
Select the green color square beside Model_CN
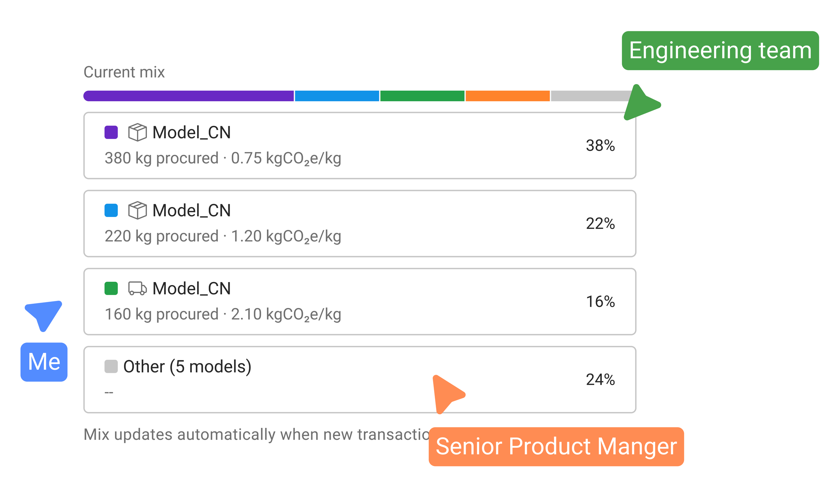[111, 289]
